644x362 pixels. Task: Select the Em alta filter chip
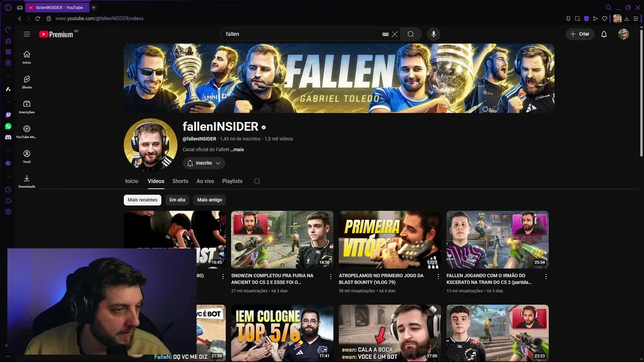click(x=177, y=200)
